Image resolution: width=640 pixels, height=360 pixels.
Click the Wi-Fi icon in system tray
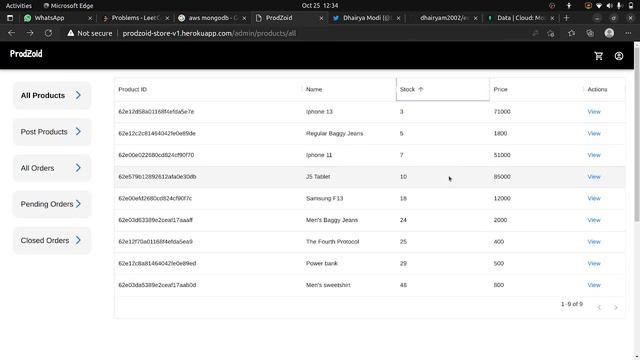click(599, 6)
